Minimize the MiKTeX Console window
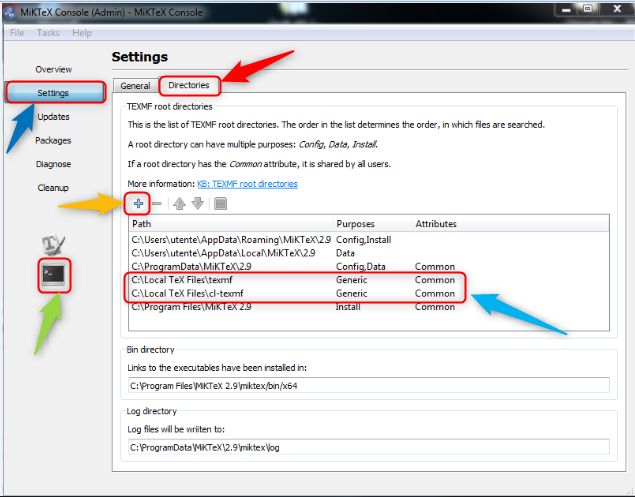This screenshot has height=497, width=635. coord(567,9)
